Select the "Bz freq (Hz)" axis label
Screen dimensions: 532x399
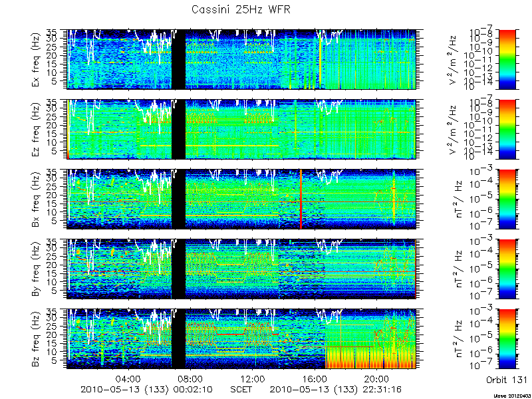coord(36,339)
